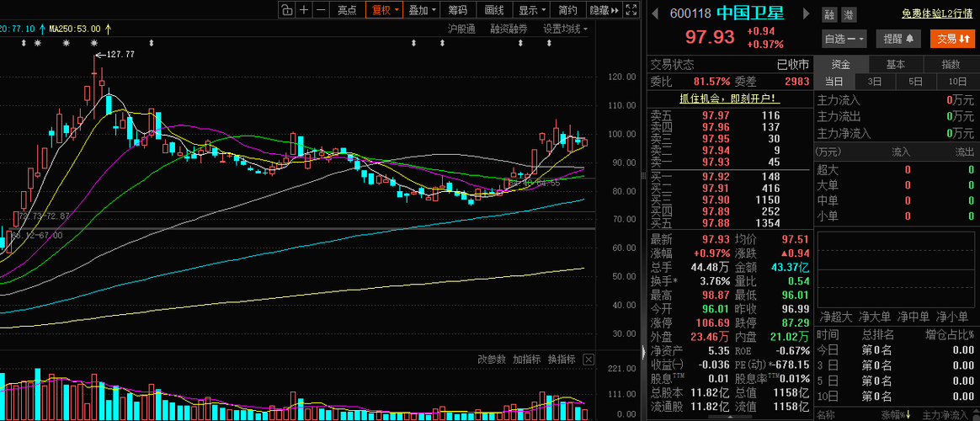Click the 融 margin trading badge
Image resolution: width=980 pixels, height=421 pixels.
829,14
